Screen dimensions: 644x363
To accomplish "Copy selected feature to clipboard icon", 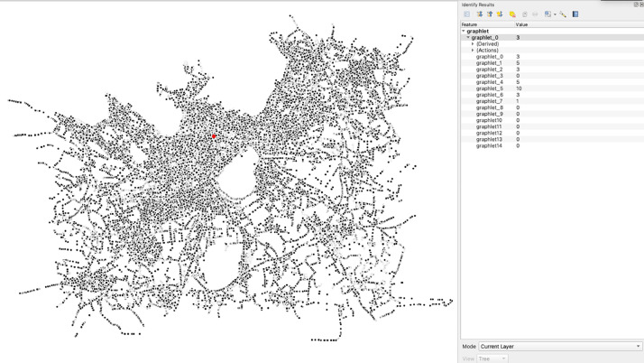I will [524, 14].
